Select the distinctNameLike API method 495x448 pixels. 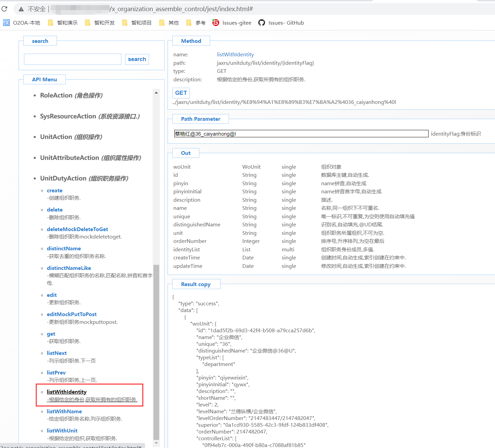click(x=69, y=268)
